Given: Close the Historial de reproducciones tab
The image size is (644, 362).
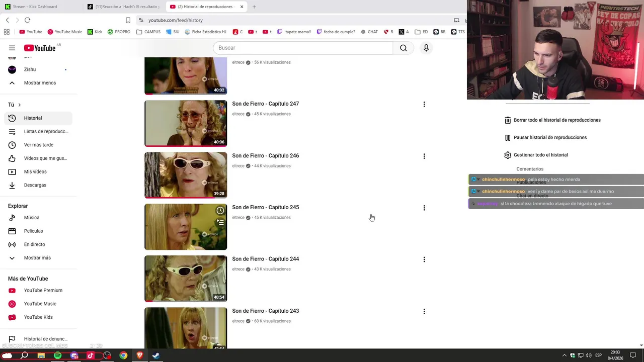Looking at the screenshot, I should [242, 7].
